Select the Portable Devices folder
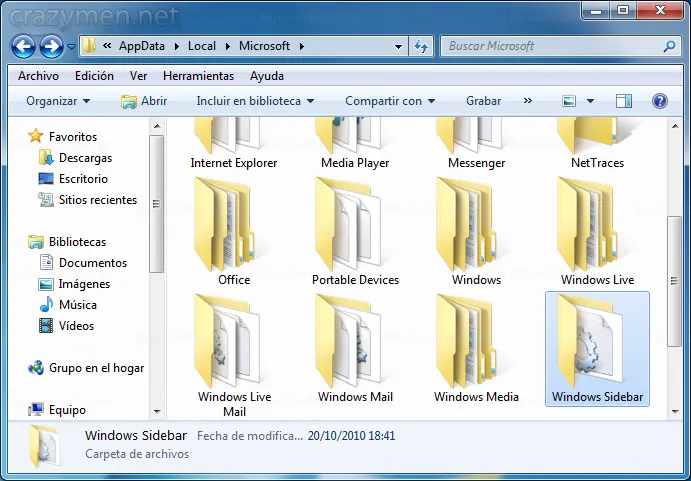Viewport: 691px width, 481px height. 355,231
